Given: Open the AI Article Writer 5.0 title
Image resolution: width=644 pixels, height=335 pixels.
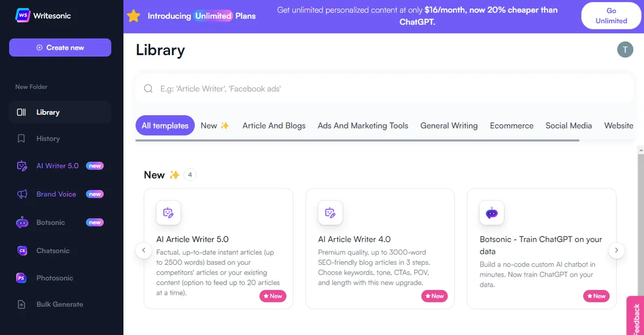Looking at the screenshot, I should point(193,239).
